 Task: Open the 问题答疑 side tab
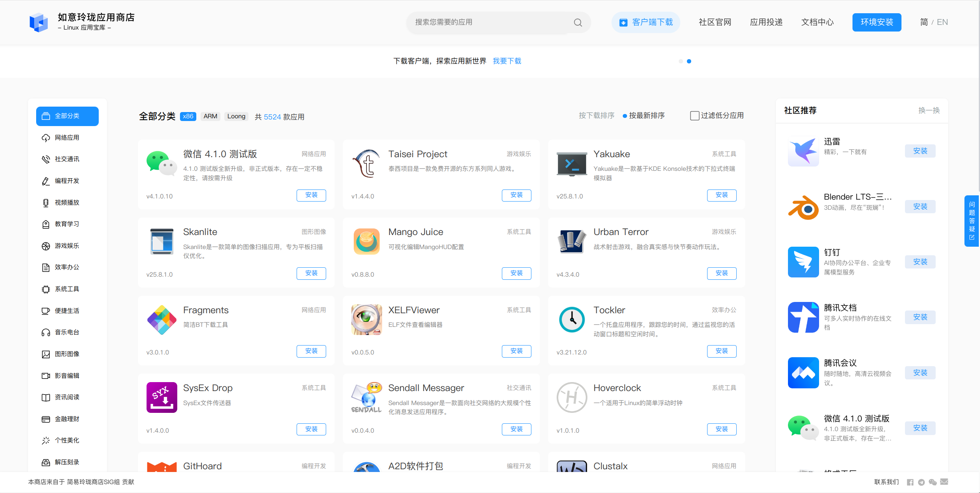(x=972, y=221)
